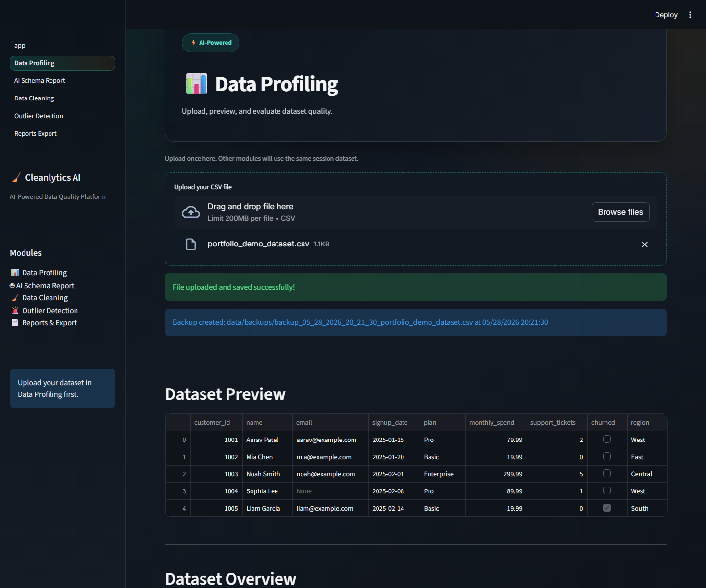
Task: Click the document icon in the Modules Reports & Export entry
Action: [x=15, y=322]
